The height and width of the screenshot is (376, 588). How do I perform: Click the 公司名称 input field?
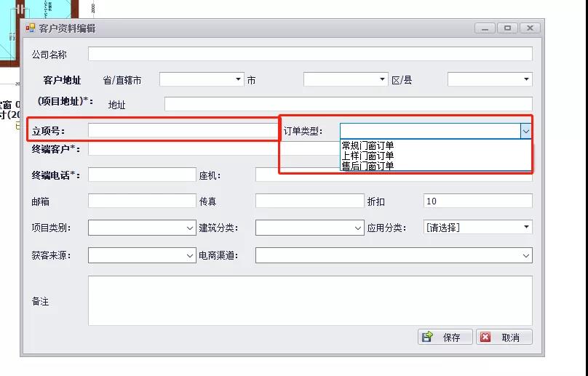click(310, 54)
